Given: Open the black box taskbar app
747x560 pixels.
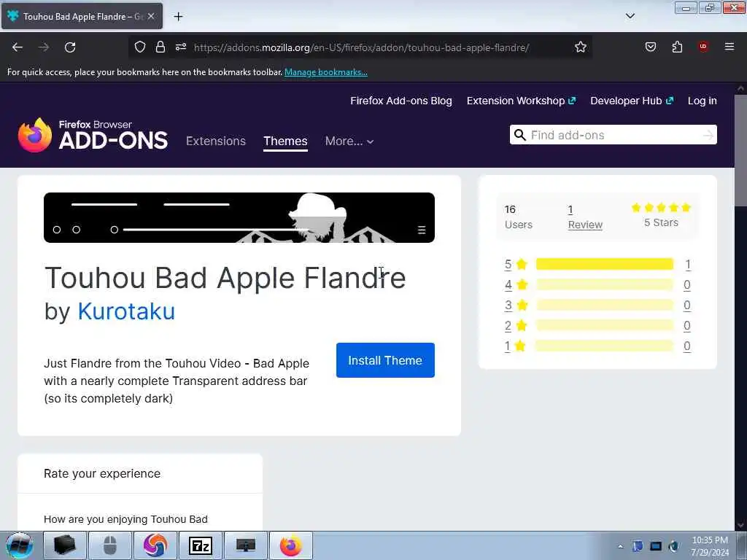Looking at the screenshot, I should point(65,545).
